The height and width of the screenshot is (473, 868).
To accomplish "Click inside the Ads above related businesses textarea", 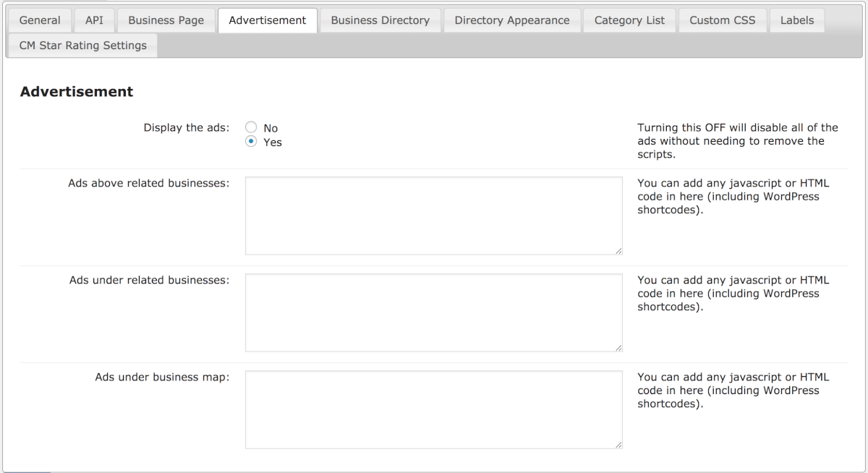I will (433, 216).
